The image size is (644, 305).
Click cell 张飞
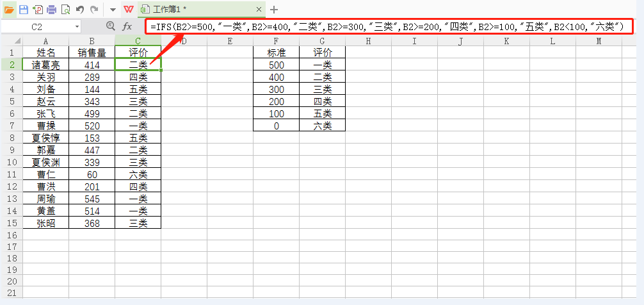click(45, 113)
